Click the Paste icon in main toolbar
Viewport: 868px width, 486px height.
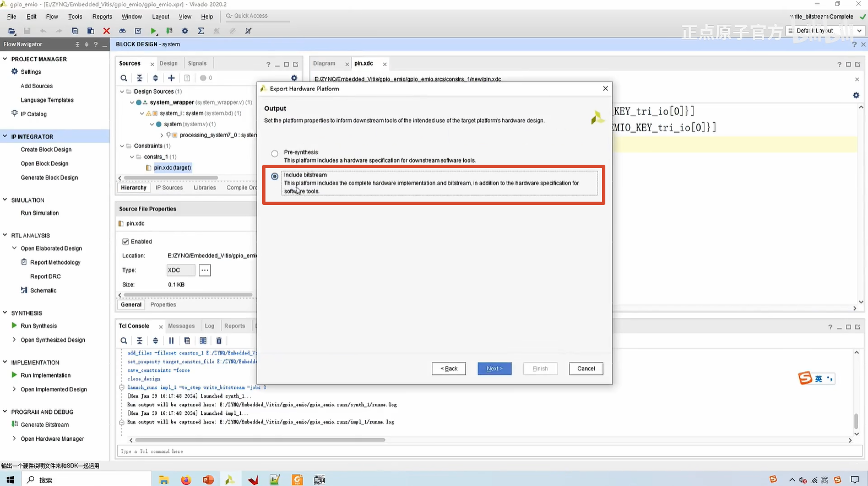[90, 31]
